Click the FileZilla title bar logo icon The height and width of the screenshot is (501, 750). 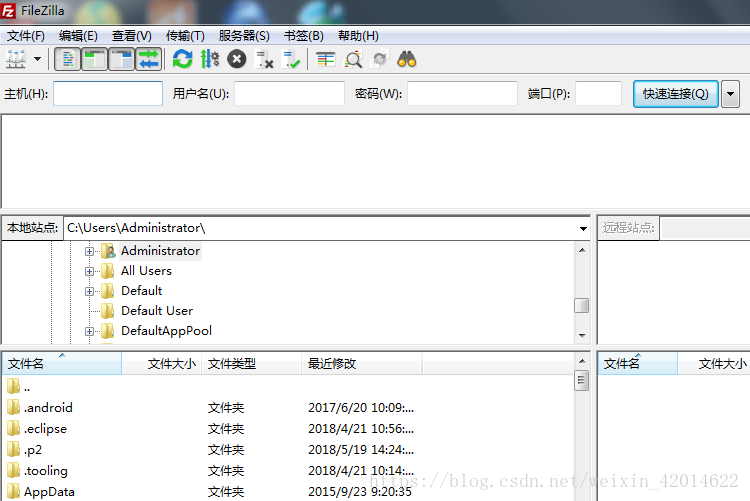click(x=8, y=11)
